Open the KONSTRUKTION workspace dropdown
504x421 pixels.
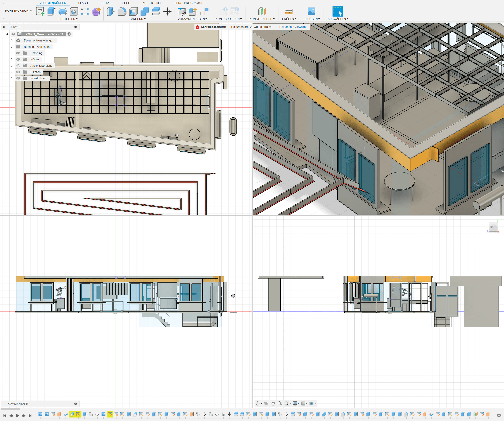pos(18,11)
